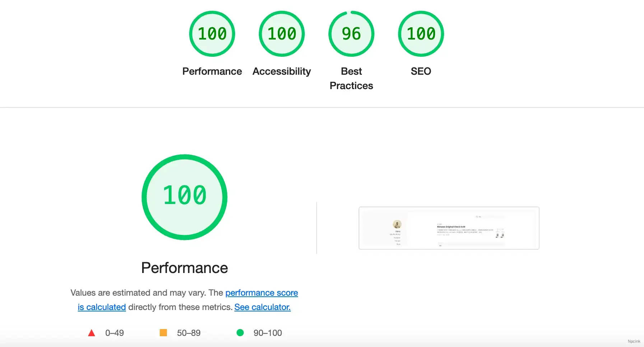
Task: Click the orange square legend marker
Action: click(163, 333)
